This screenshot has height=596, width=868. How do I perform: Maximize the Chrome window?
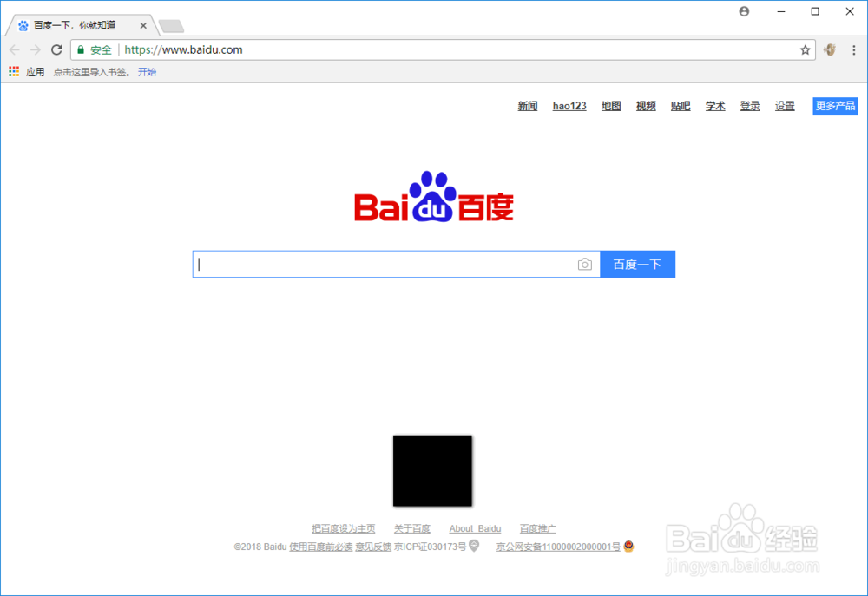(815, 11)
